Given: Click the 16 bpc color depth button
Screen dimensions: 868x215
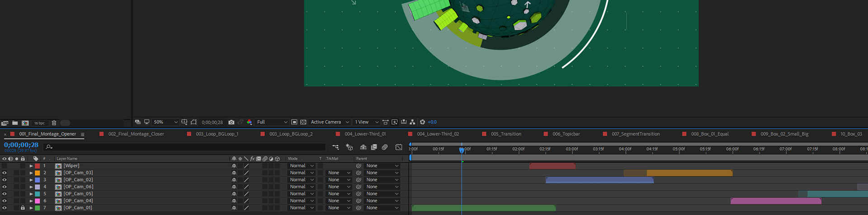Looking at the screenshot, I should 39,123.
